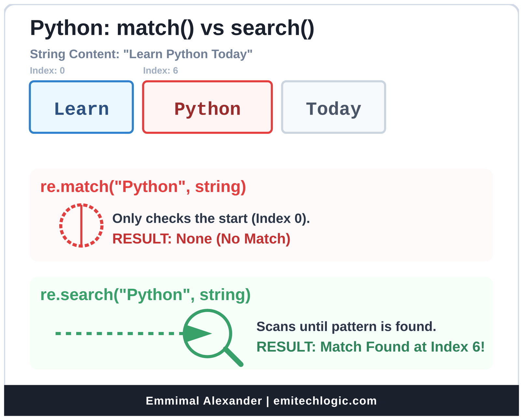Image resolution: width=521 pixels, height=420 pixels.
Task: Click the author name Emmimal Alexander
Action: (204, 401)
